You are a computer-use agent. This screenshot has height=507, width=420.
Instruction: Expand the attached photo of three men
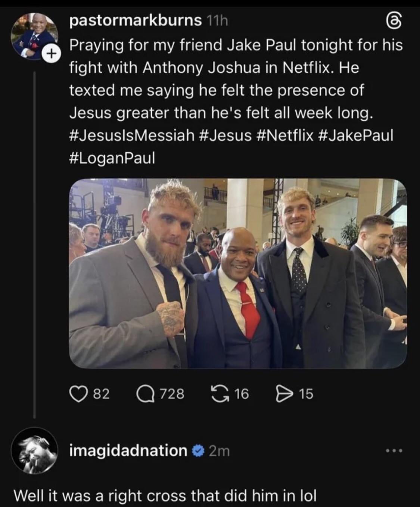click(x=237, y=273)
